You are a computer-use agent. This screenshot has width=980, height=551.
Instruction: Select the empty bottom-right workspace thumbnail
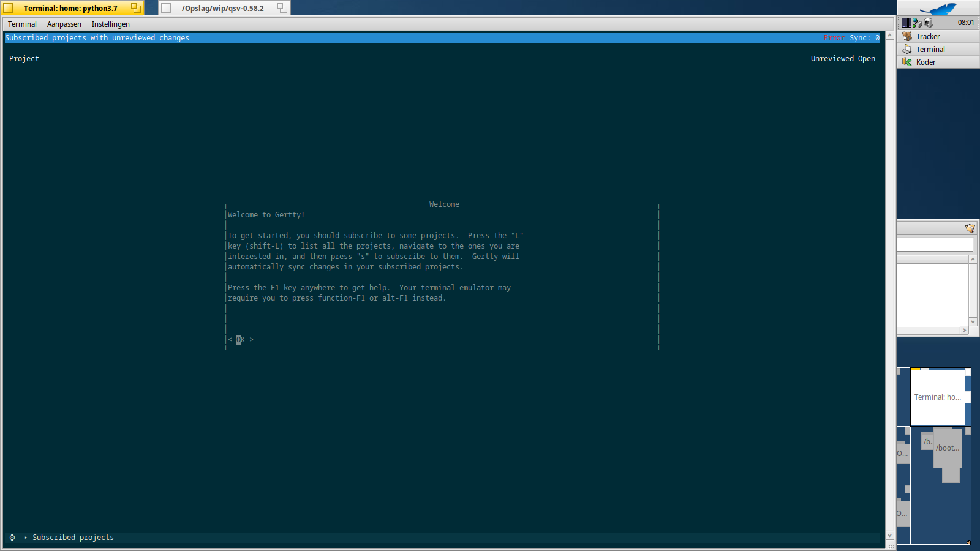941,514
